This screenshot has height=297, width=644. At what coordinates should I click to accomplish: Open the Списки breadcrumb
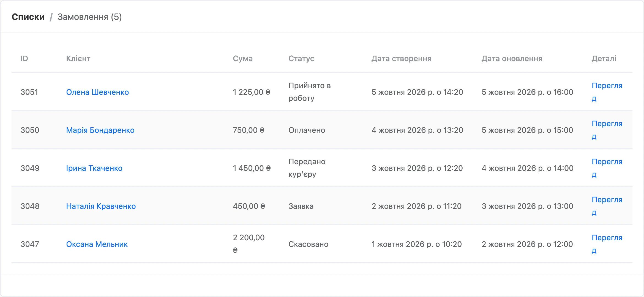tap(28, 17)
